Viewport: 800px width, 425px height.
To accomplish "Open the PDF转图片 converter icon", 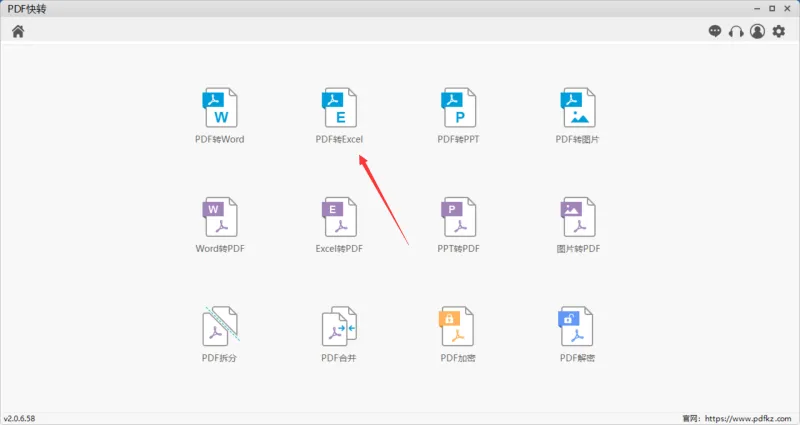I will click(578, 108).
